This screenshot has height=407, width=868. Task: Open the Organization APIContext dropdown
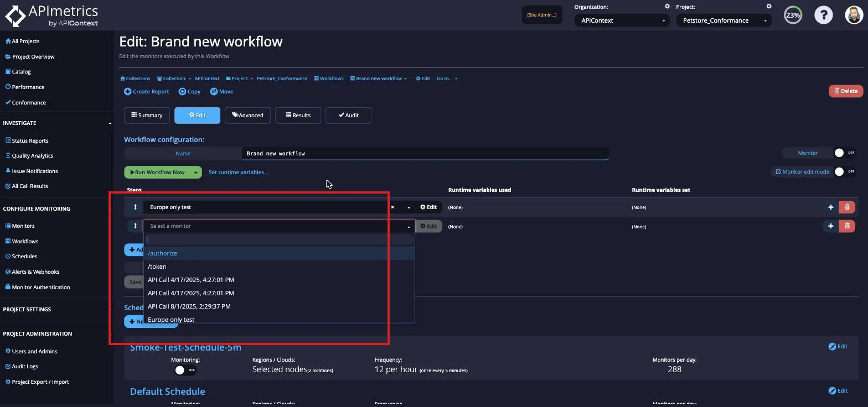click(x=622, y=20)
